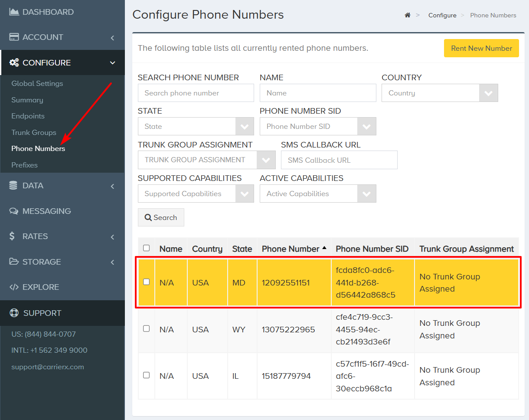This screenshot has height=420, width=529.
Task: Click the Rates dollar sign icon
Action: point(12,236)
